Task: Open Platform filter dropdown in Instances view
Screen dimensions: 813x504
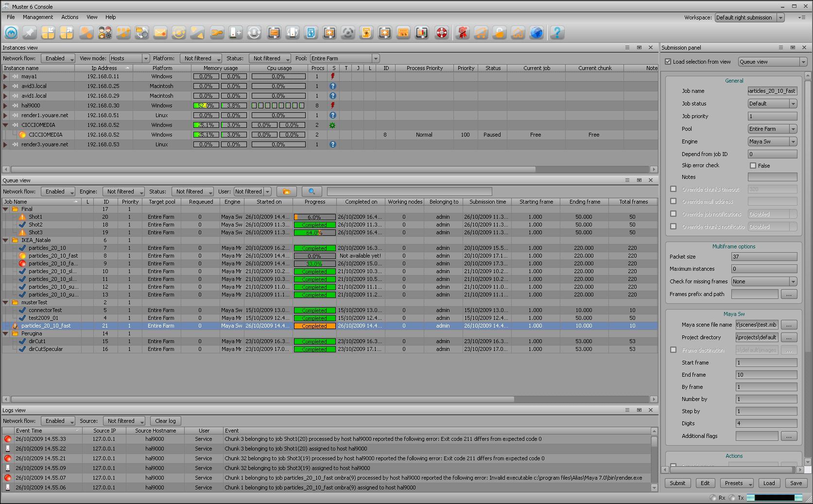Action: 201,58
